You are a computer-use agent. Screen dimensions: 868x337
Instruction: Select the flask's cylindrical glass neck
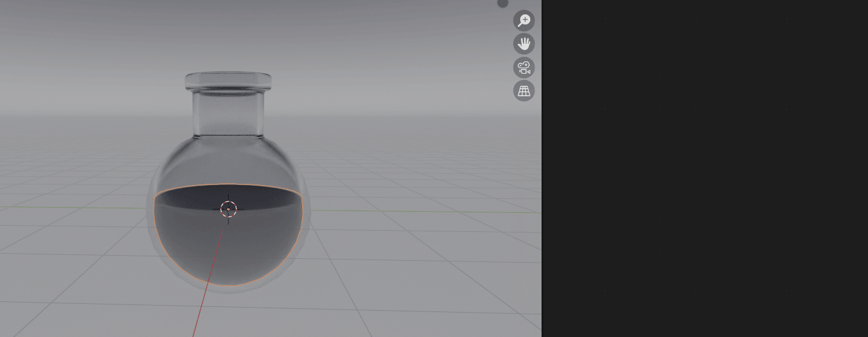tap(228, 113)
